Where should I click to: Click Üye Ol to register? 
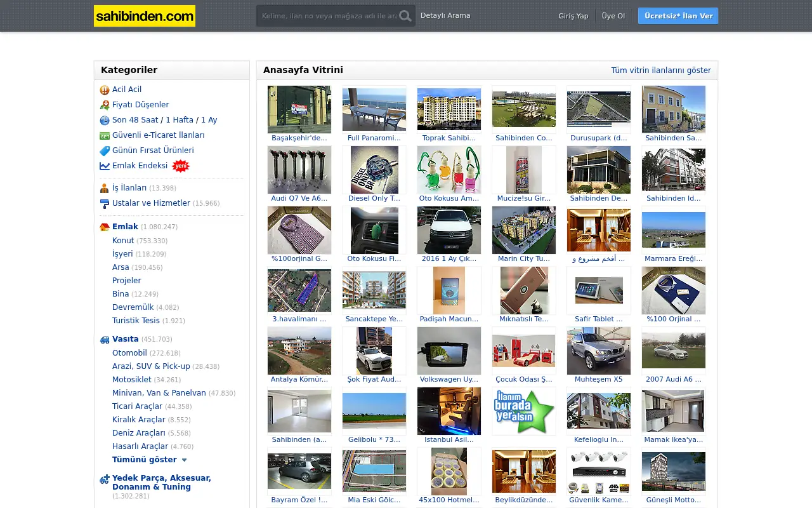click(x=613, y=16)
